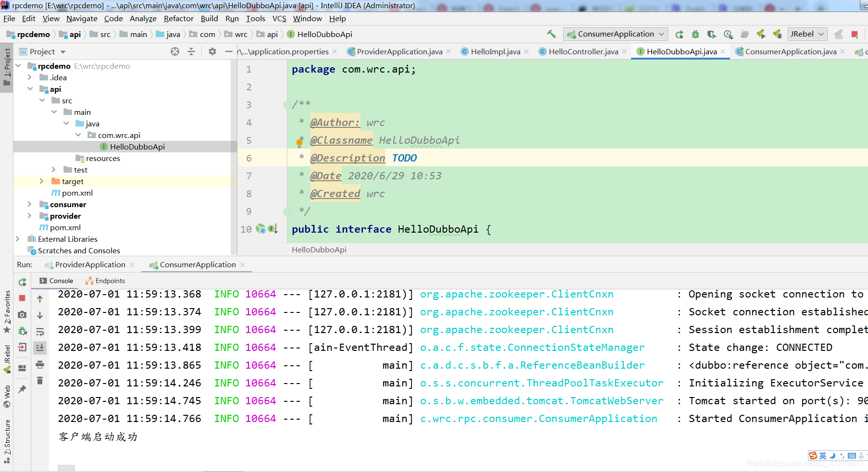Stop the running ConsumerApplication process
Image resolution: width=868 pixels, height=472 pixels.
22,298
